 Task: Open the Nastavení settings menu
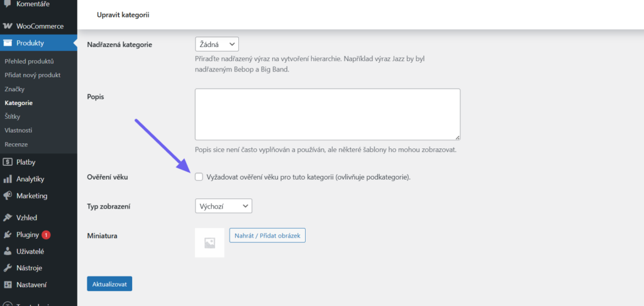point(31,285)
